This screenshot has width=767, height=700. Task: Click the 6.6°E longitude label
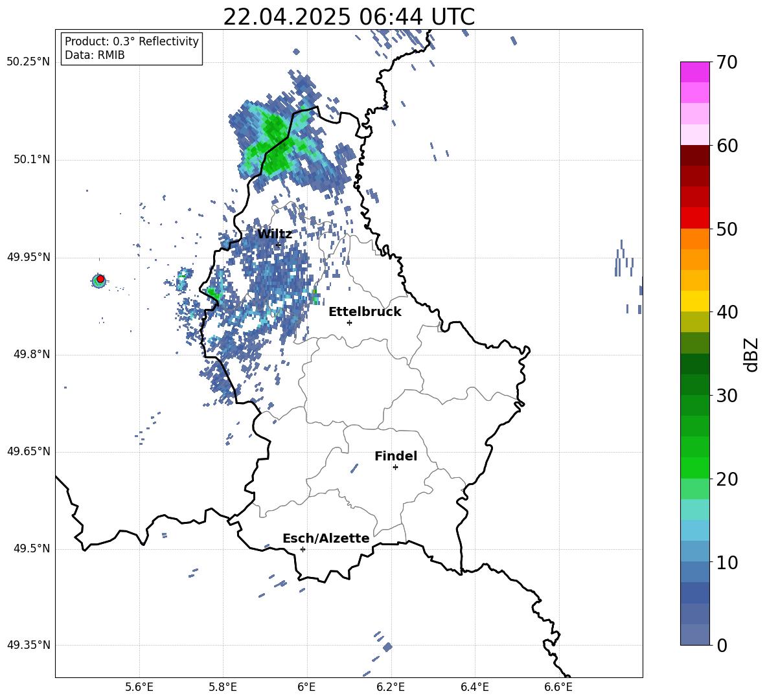coord(558,687)
